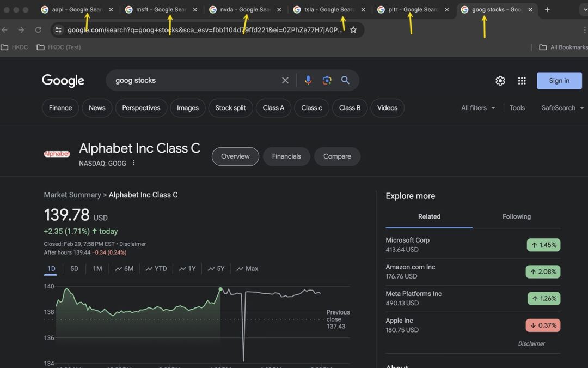Click the three-dot menu beside NASDAQ: GOOG
588x368 pixels.
[133, 163]
